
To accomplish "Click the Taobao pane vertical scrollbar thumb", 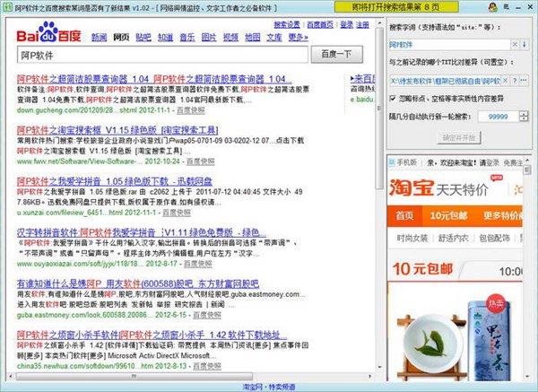I will pos(527,171).
